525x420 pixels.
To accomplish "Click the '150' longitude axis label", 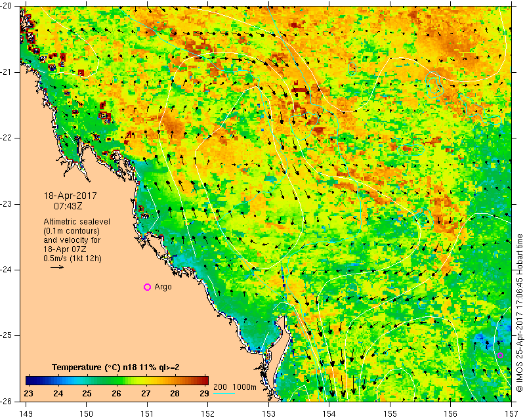I will [x=87, y=414].
